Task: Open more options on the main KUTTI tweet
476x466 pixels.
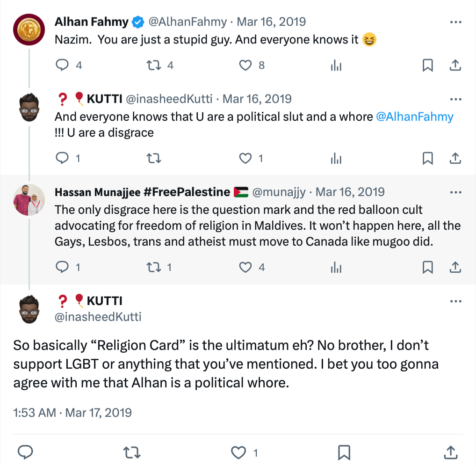Action: [x=455, y=301]
